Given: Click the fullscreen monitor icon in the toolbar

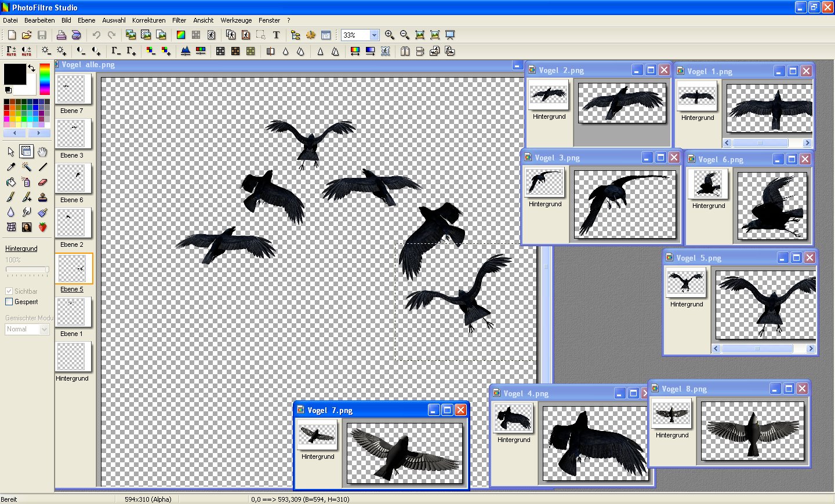Looking at the screenshot, I should point(450,35).
